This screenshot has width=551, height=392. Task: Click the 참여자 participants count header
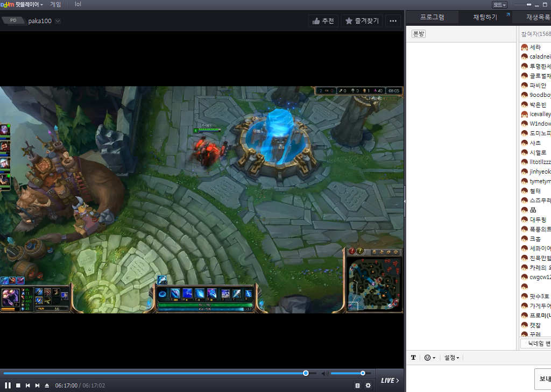[536, 34]
